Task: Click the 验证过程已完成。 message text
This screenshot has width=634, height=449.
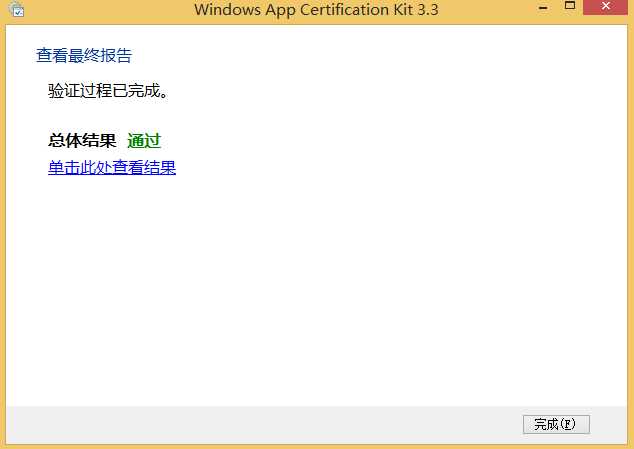Action: 108,91
